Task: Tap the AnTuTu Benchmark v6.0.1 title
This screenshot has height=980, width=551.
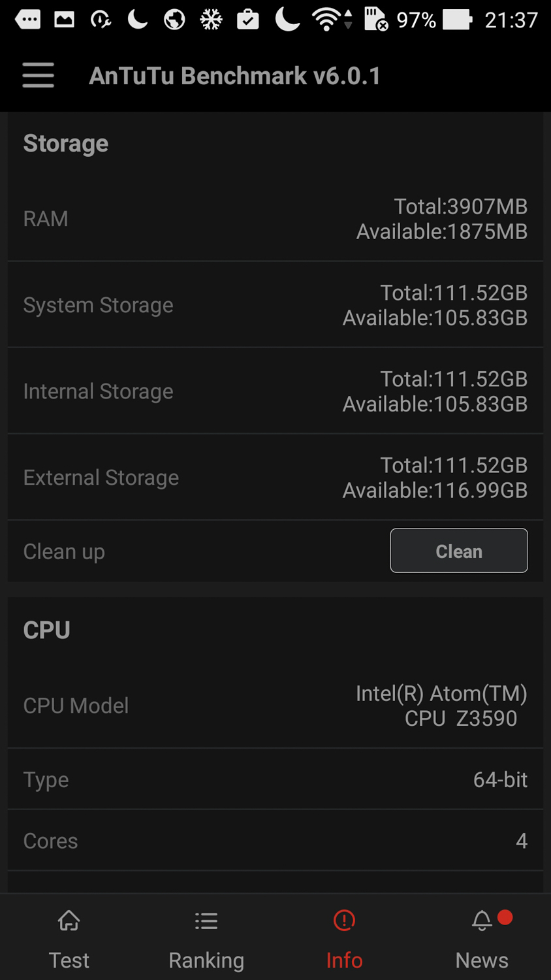Action: tap(235, 76)
